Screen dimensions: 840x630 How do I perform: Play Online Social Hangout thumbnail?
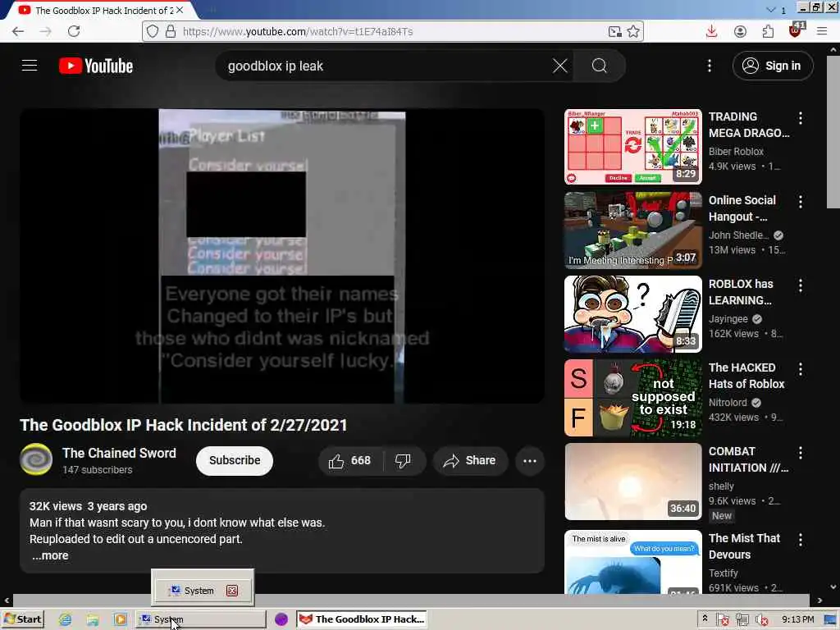coord(633,231)
